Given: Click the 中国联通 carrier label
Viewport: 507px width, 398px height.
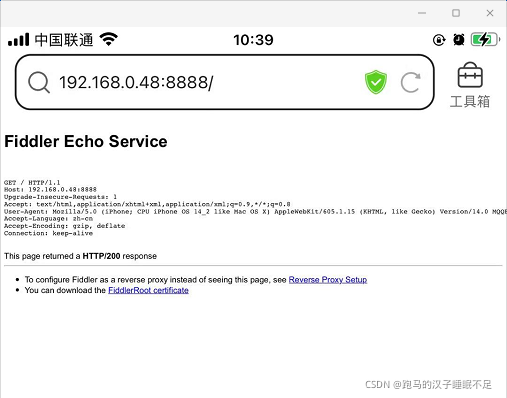Looking at the screenshot, I should coord(64,40).
